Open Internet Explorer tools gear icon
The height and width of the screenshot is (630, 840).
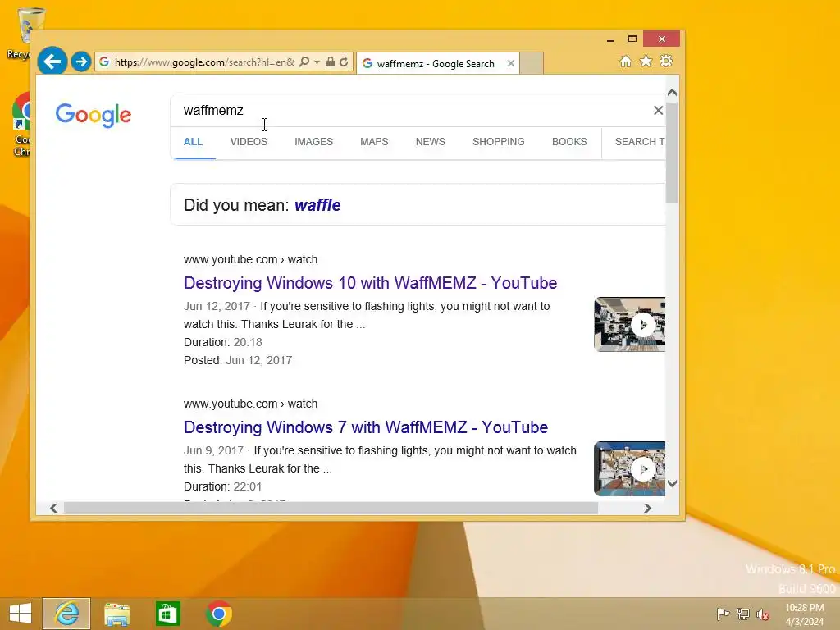tap(666, 61)
